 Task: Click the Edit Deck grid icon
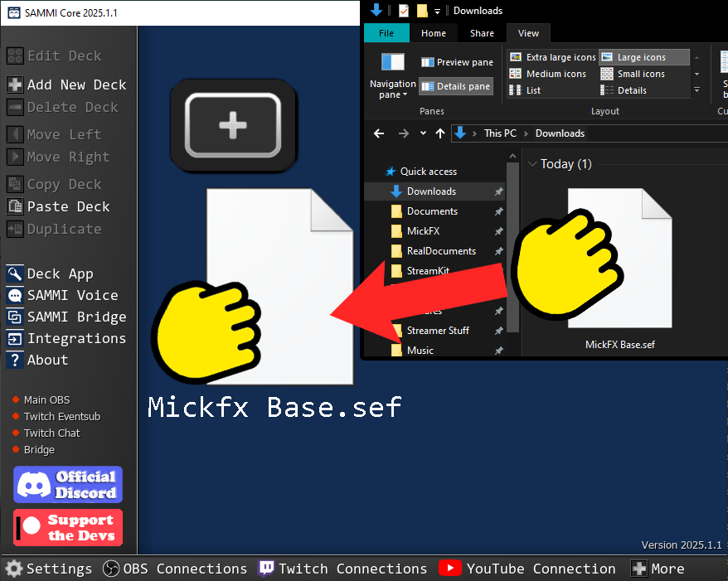(x=15, y=56)
